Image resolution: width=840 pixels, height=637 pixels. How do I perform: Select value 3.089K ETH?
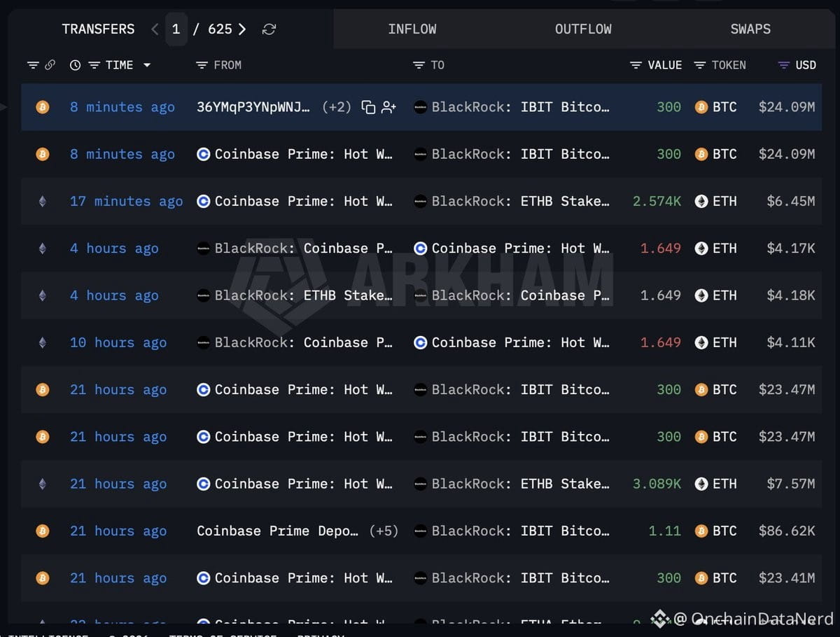click(x=657, y=484)
